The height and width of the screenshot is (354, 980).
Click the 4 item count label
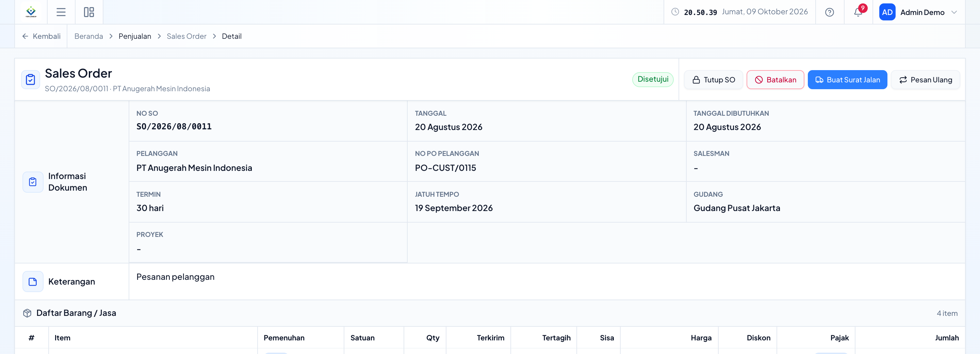pyautogui.click(x=947, y=313)
